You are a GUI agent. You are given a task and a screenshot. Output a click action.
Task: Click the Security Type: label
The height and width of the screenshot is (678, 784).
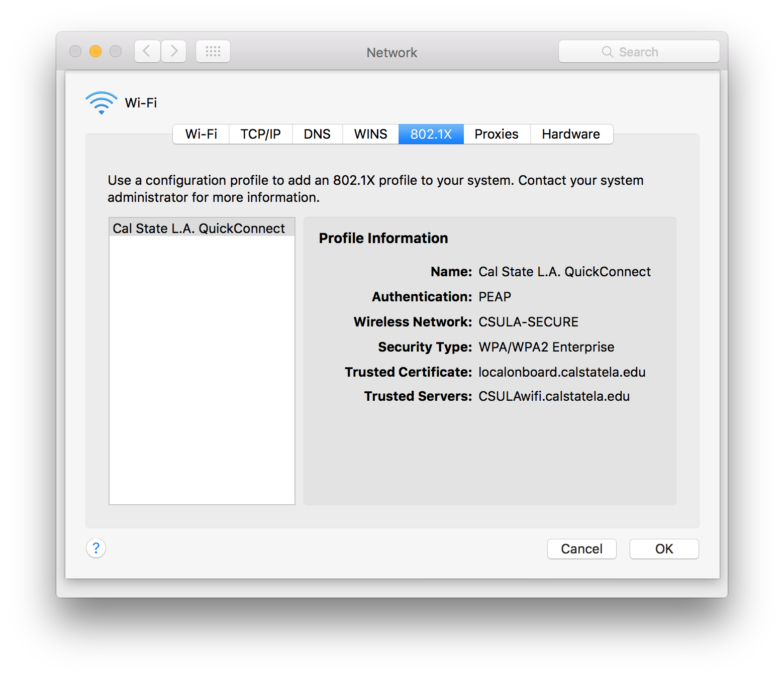pyautogui.click(x=425, y=347)
